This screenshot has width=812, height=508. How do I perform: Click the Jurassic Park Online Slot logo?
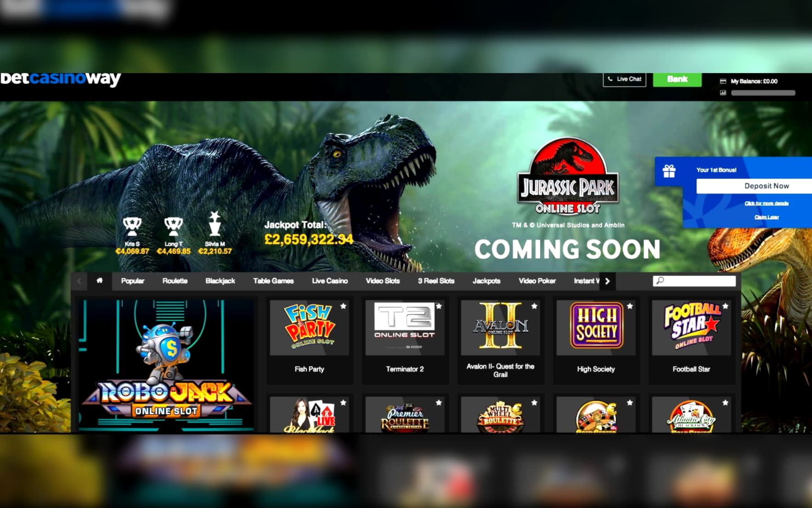(x=568, y=177)
